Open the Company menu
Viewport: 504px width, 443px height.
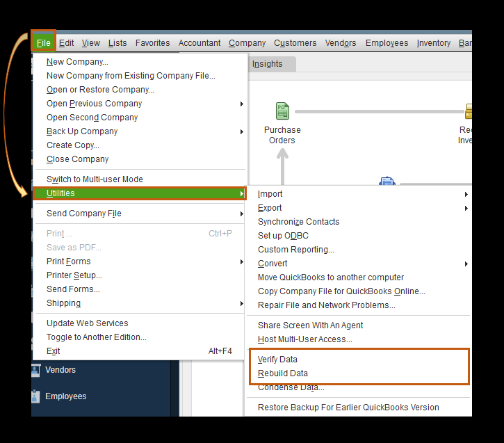pyautogui.click(x=247, y=42)
